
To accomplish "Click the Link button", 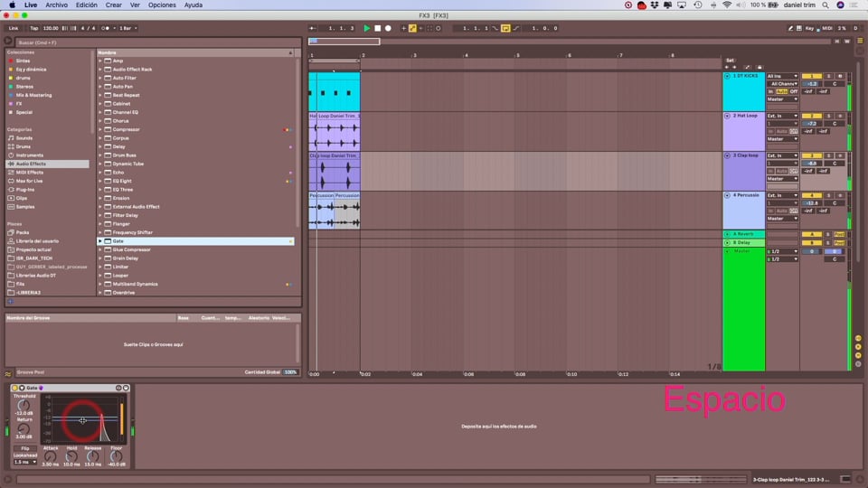I will coord(14,28).
